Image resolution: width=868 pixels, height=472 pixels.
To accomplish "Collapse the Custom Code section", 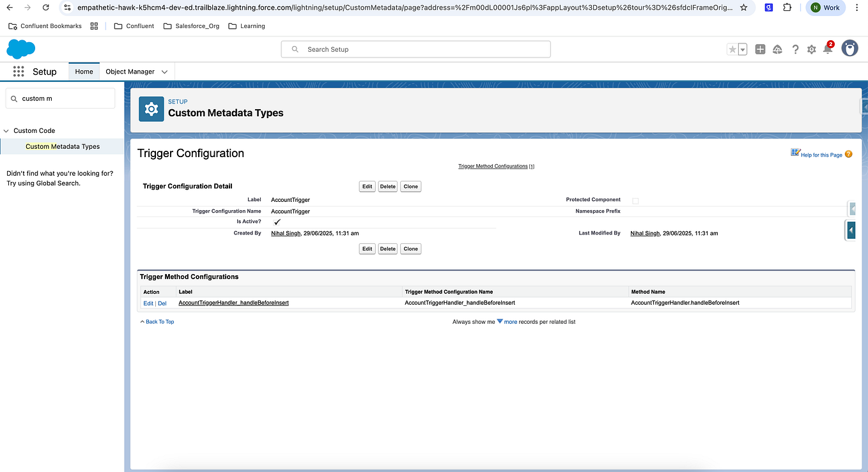I will (6, 130).
